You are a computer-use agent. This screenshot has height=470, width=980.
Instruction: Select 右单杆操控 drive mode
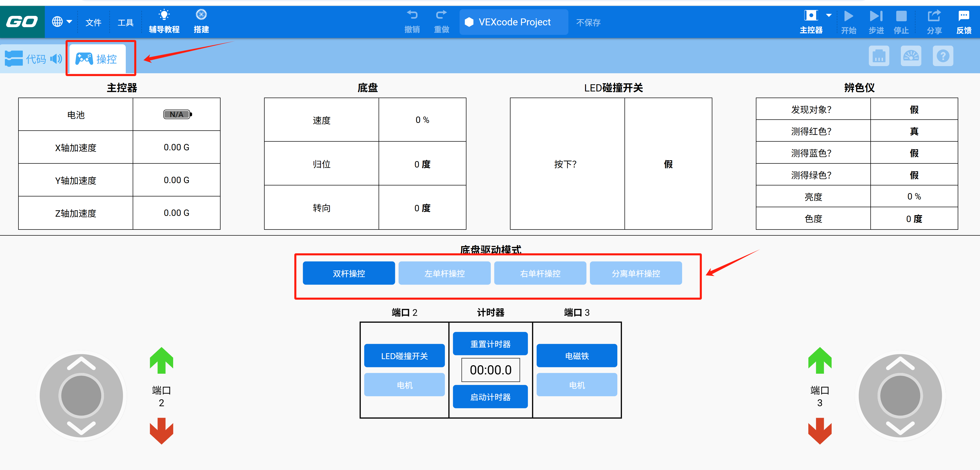540,273
